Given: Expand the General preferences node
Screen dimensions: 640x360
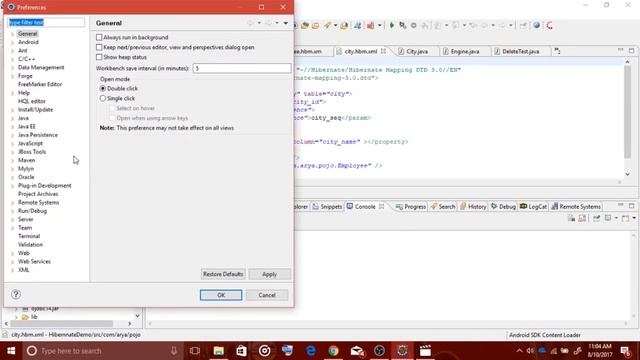Looking at the screenshot, I should coord(12,34).
